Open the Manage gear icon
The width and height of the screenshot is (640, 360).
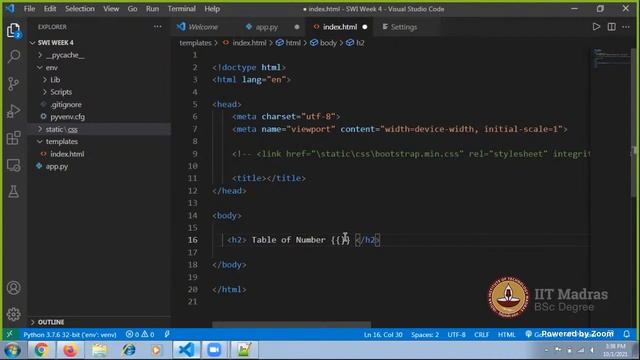coord(13,314)
